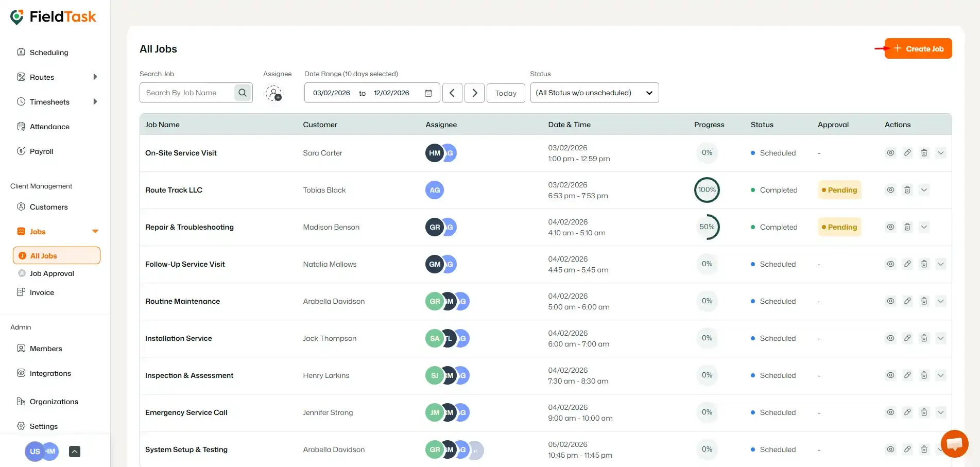The width and height of the screenshot is (980, 467).
Task: Expand the Timesheets submenu arrow
Action: (95, 102)
